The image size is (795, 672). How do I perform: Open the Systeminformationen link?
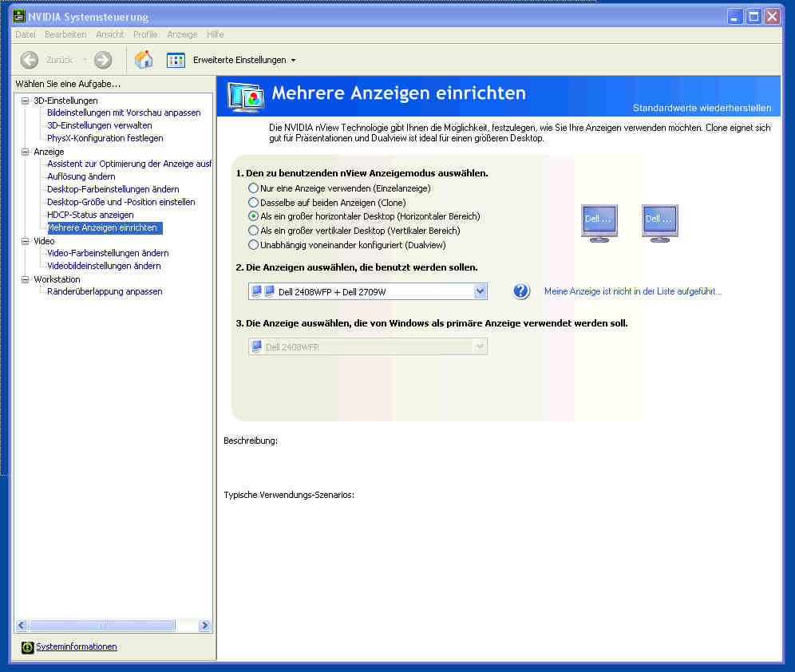pyautogui.click(x=77, y=646)
